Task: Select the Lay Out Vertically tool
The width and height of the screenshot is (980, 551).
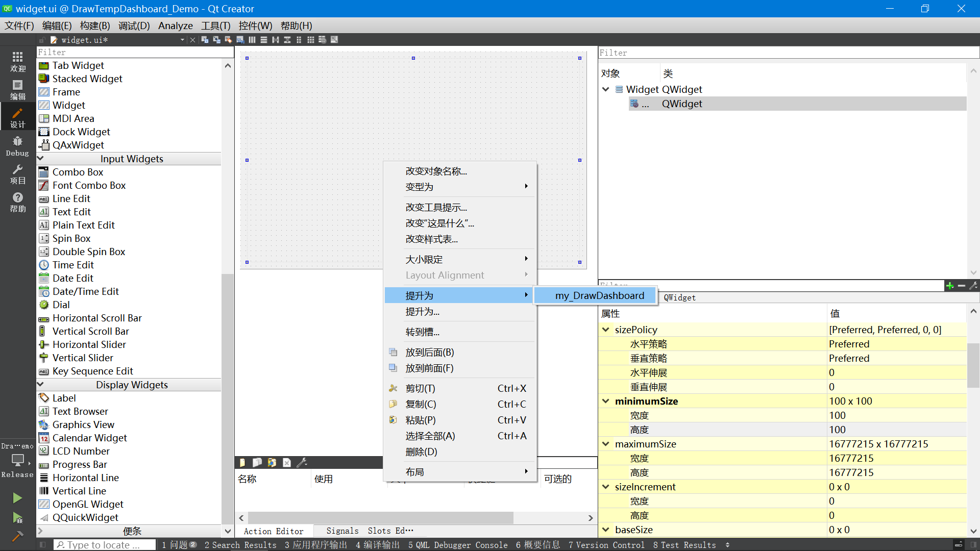Action: click(x=264, y=40)
